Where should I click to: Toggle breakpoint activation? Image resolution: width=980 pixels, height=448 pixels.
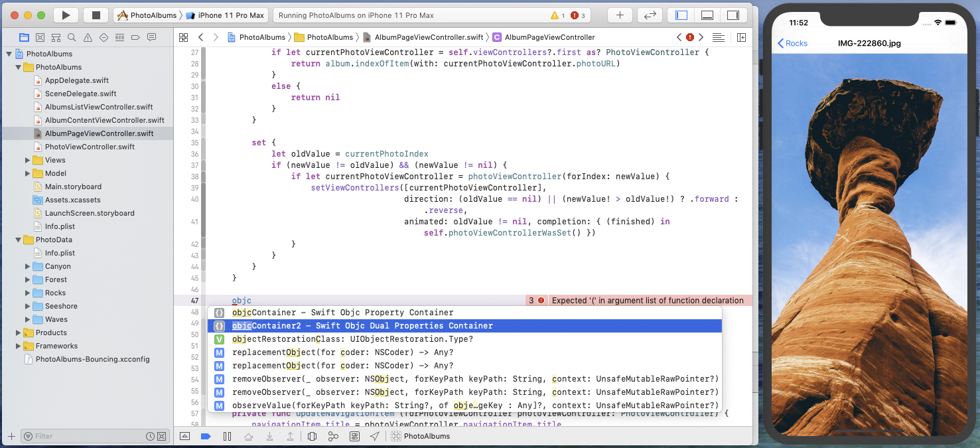pos(206,436)
